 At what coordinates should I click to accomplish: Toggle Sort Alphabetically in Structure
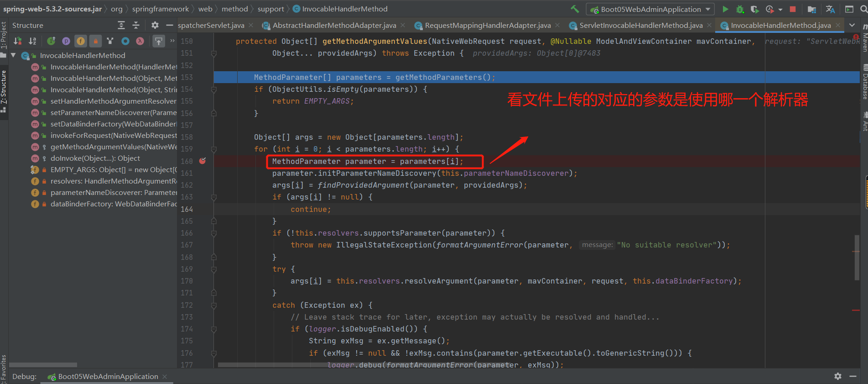32,41
